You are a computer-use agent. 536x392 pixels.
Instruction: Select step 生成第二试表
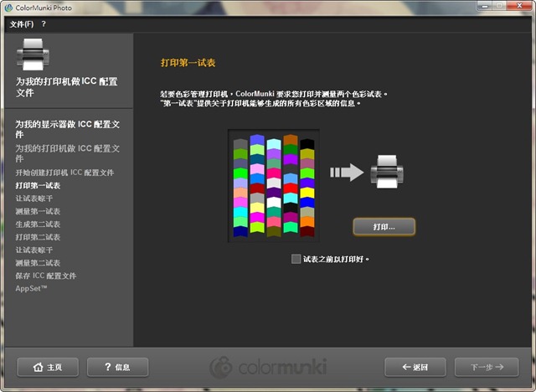pos(38,224)
